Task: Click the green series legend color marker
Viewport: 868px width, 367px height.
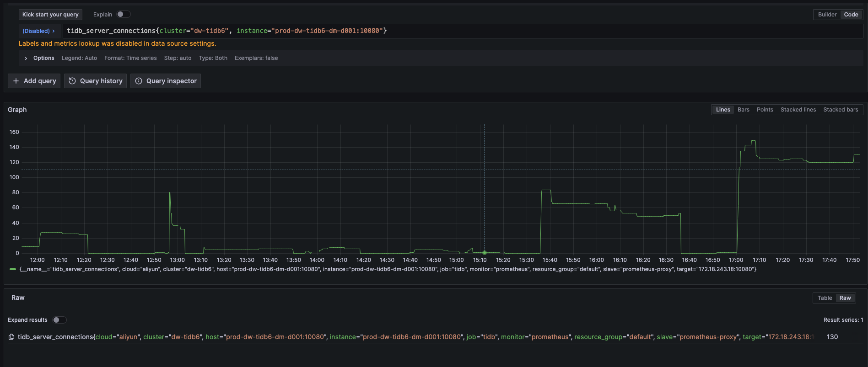Action: [x=13, y=269]
